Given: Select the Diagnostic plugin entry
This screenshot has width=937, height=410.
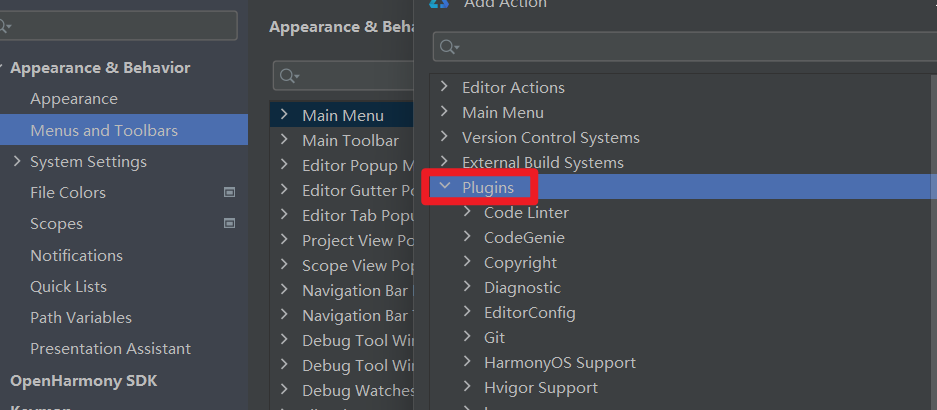Looking at the screenshot, I should (x=522, y=287).
